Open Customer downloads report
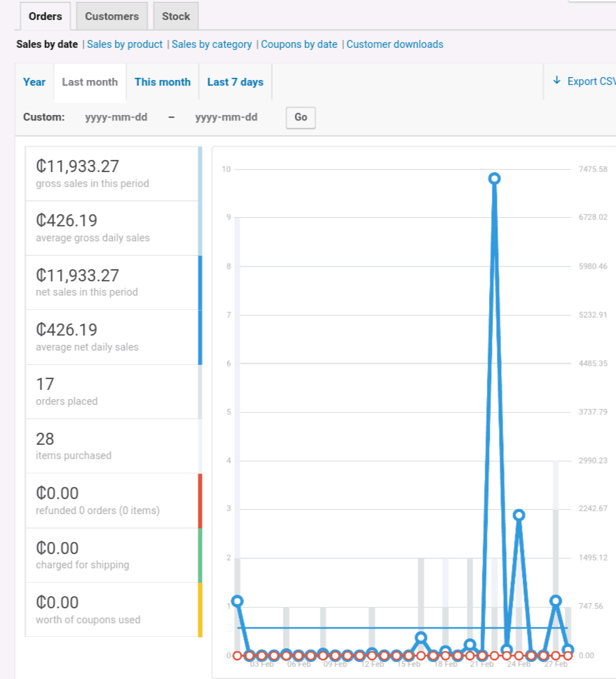Image resolution: width=616 pixels, height=679 pixels. 395,44
